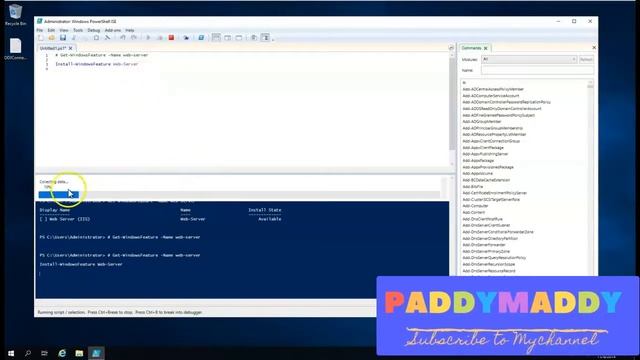The height and width of the screenshot is (360, 640).
Task: Click the commented Get-WindowsFeature line one
Action: click(102, 55)
